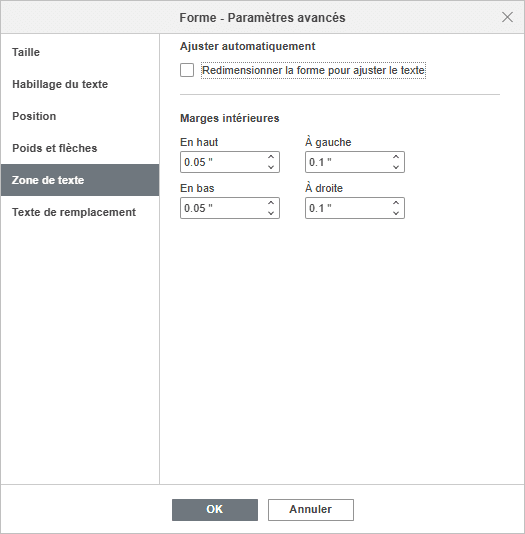Increase the À droite margin value

click(x=396, y=203)
